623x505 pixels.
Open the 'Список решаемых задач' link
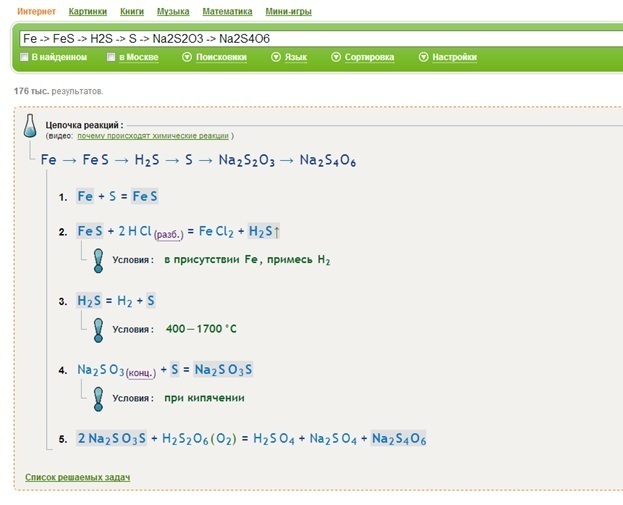(77, 477)
